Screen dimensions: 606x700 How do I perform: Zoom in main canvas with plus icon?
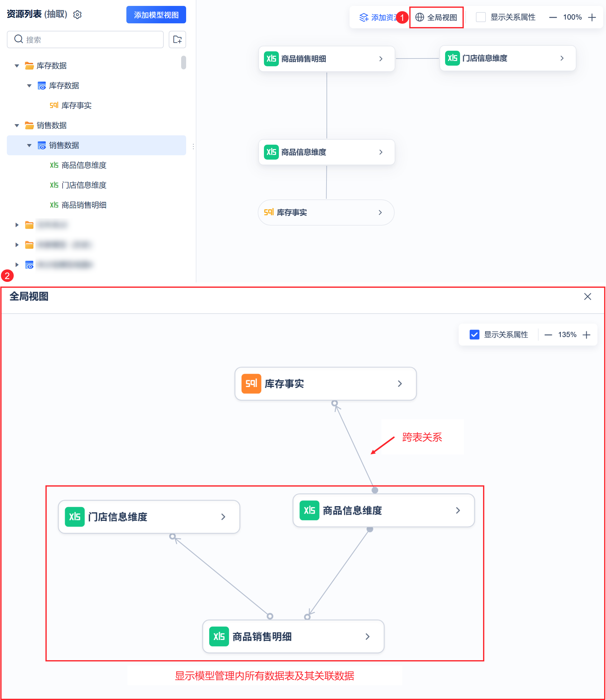[x=592, y=17]
